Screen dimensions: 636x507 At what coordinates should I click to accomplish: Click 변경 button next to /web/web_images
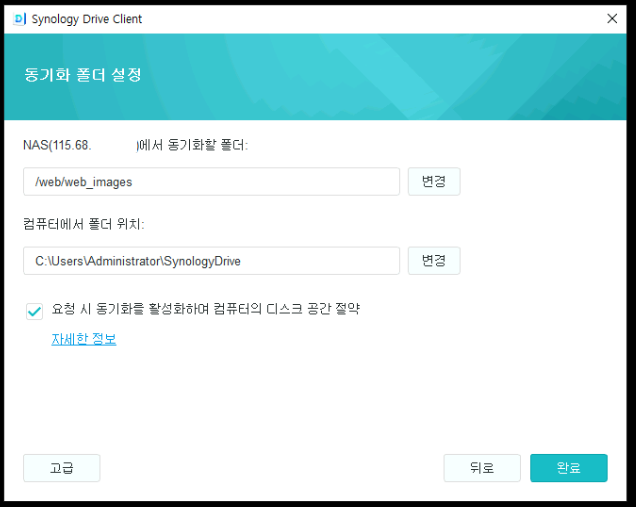pos(434,181)
